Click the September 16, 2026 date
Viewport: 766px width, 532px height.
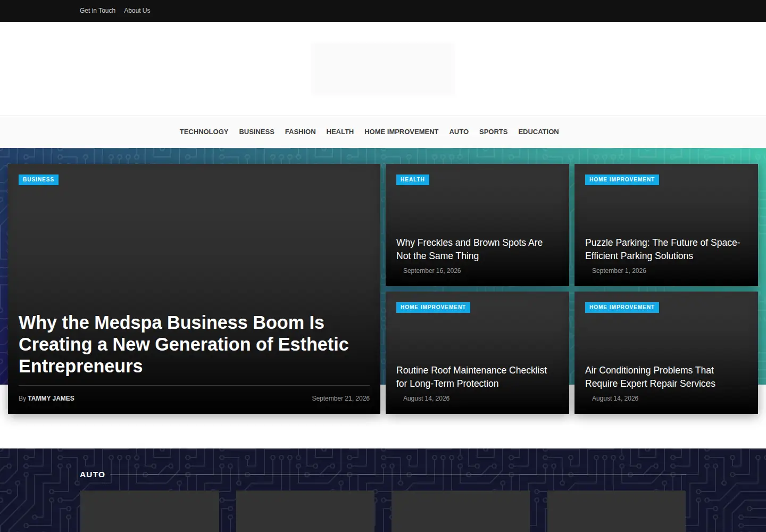(x=432, y=271)
